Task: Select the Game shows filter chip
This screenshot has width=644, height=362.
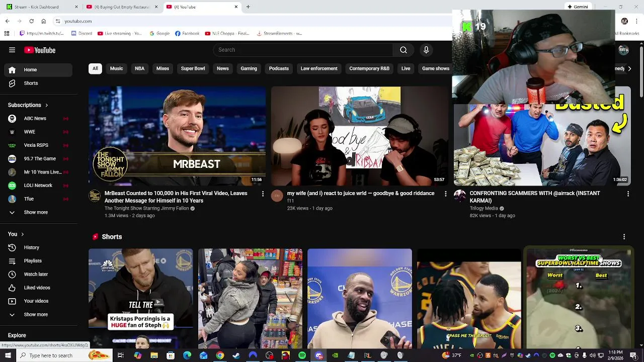Action: (x=436, y=68)
